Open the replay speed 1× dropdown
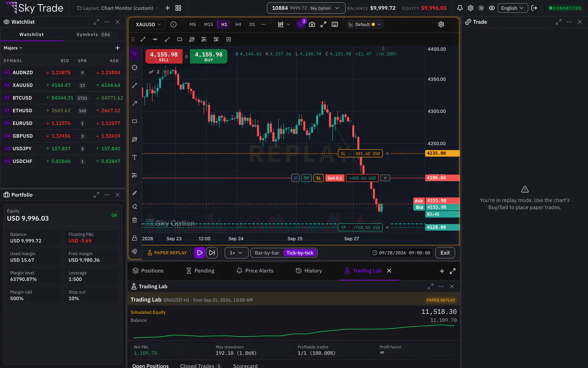The image size is (588, 368). (x=236, y=253)
